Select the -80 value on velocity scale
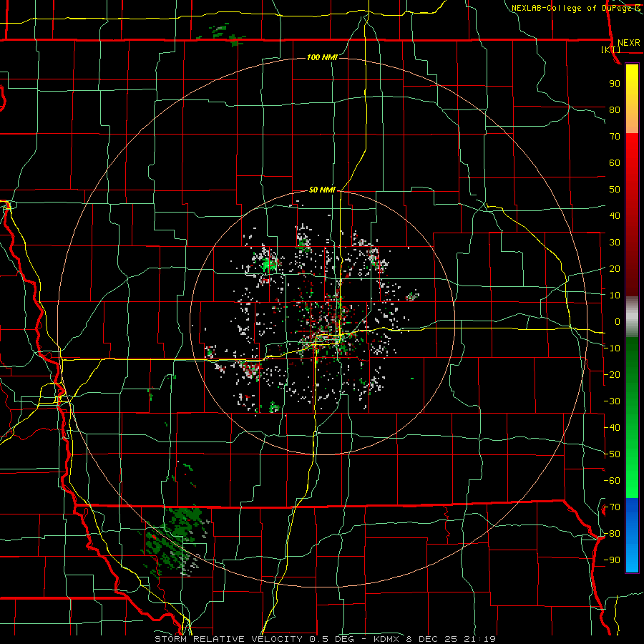Screen dimensions: 644x644 coord(612,534)
